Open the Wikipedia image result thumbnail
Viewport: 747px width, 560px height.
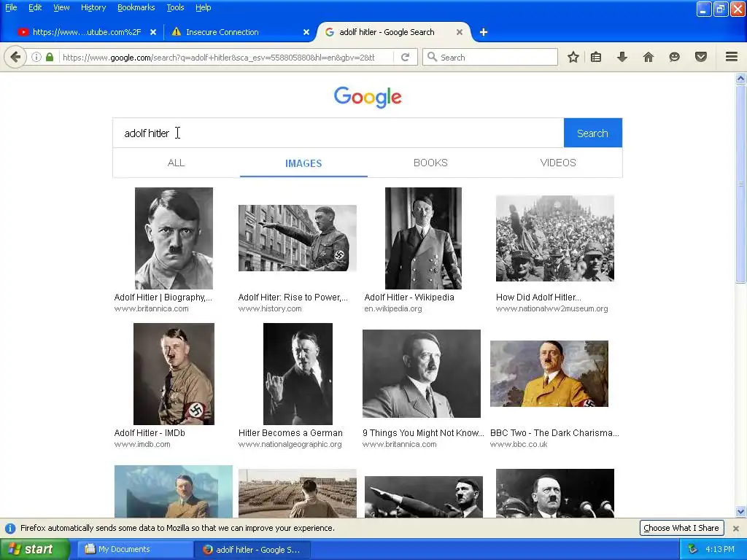coord(423,238)
